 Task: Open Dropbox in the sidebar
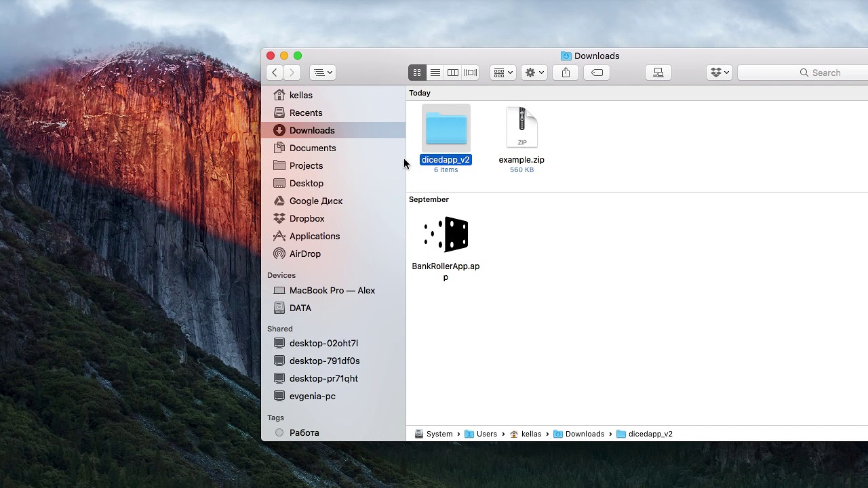(334, 218)
